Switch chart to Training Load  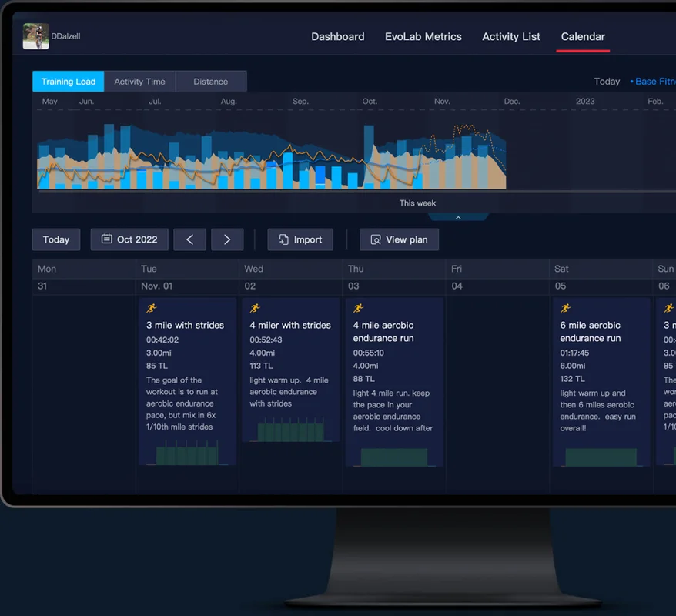(x=69, y=82)
